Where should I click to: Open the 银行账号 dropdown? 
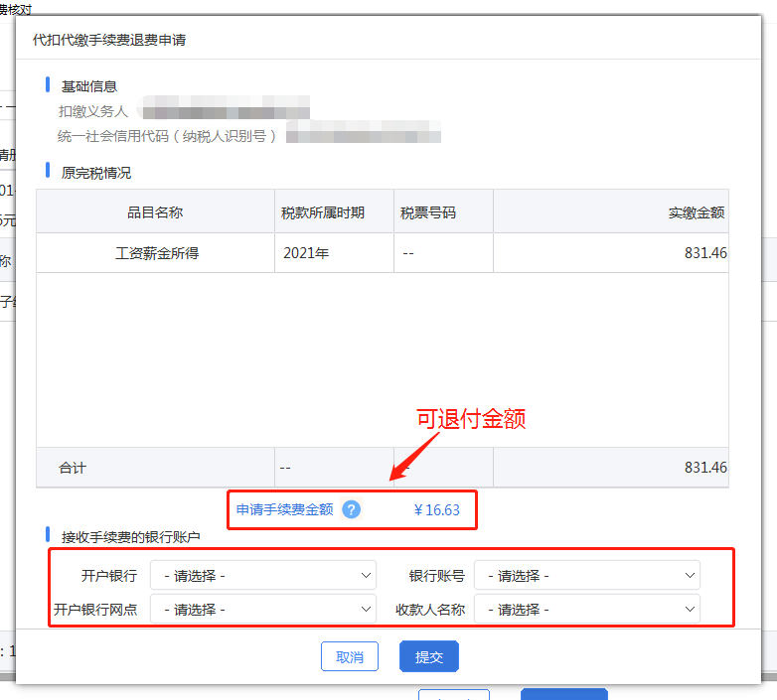[x=587, y=575]
